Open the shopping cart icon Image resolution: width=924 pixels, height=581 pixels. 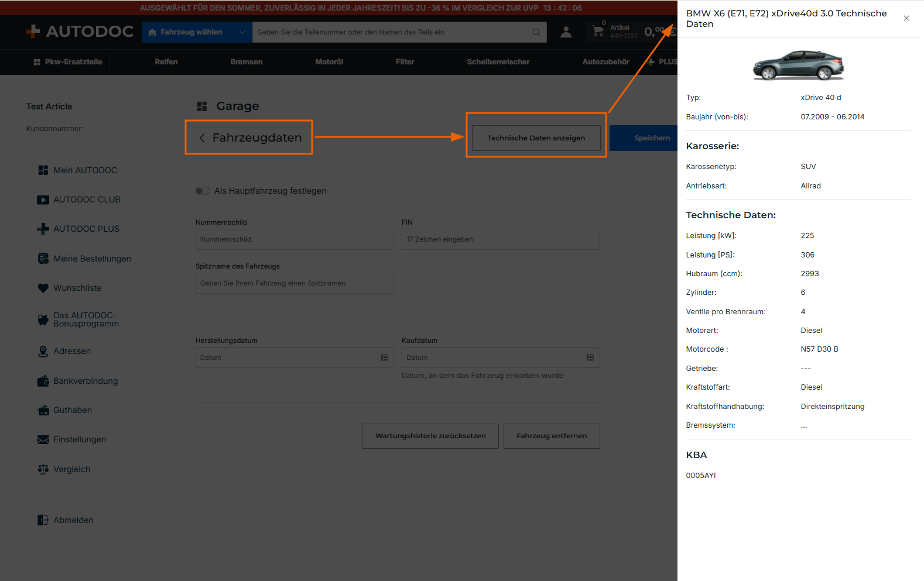click(598, 31)
